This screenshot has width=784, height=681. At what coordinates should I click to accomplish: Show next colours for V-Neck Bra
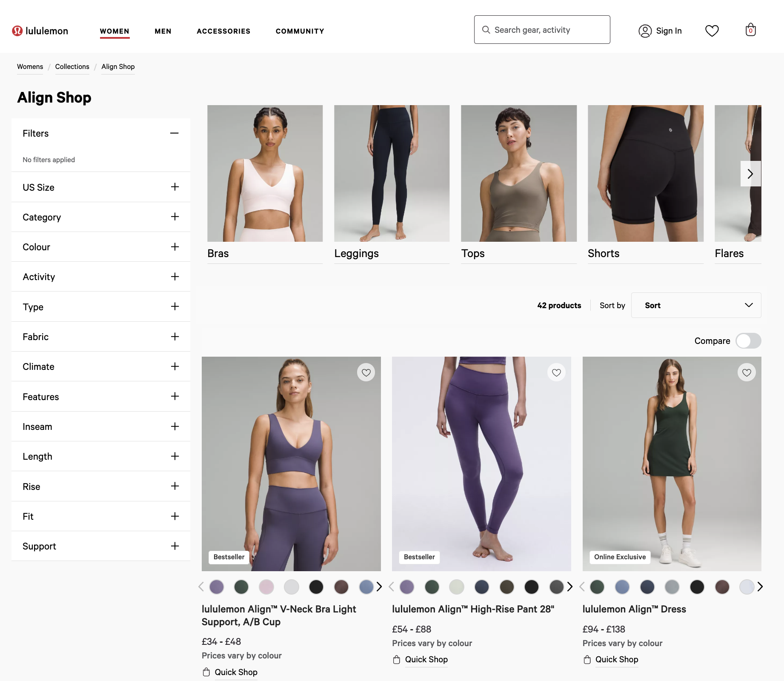click(379, 587)
